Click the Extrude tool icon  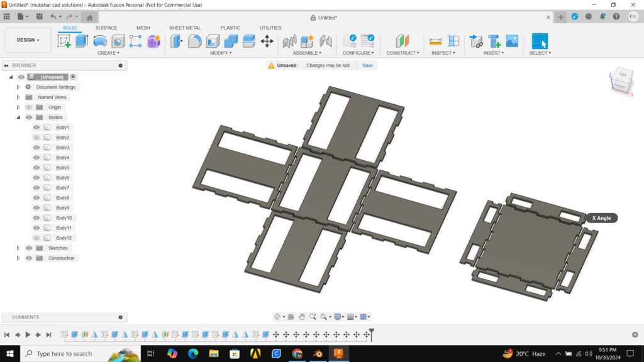click(82, 41)
